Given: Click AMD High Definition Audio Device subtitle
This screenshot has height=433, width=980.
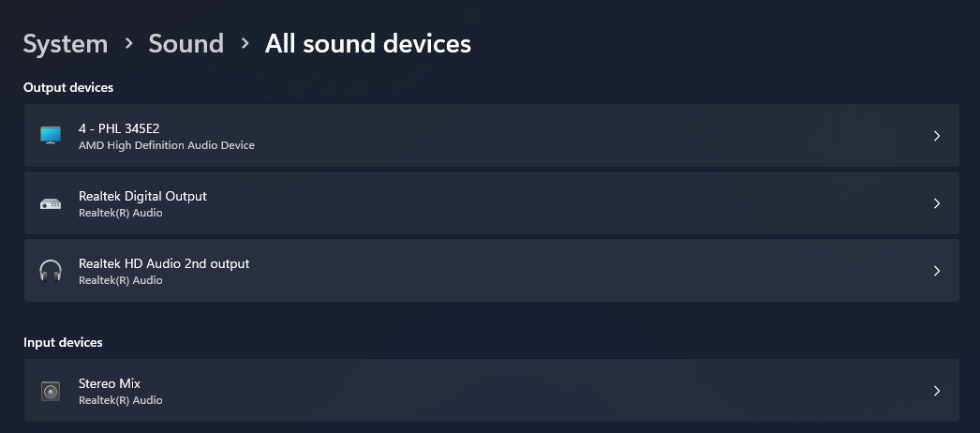Looking at the screenshot, I should point(166,145).
